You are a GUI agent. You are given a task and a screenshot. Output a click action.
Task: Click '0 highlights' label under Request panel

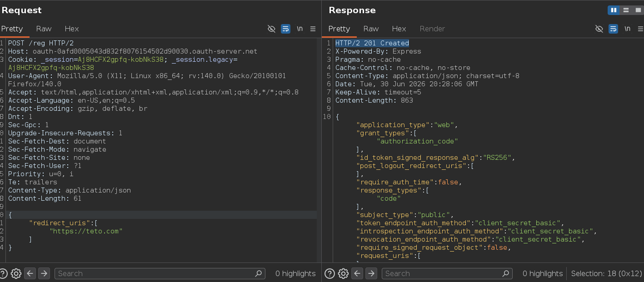coord(295,273)
